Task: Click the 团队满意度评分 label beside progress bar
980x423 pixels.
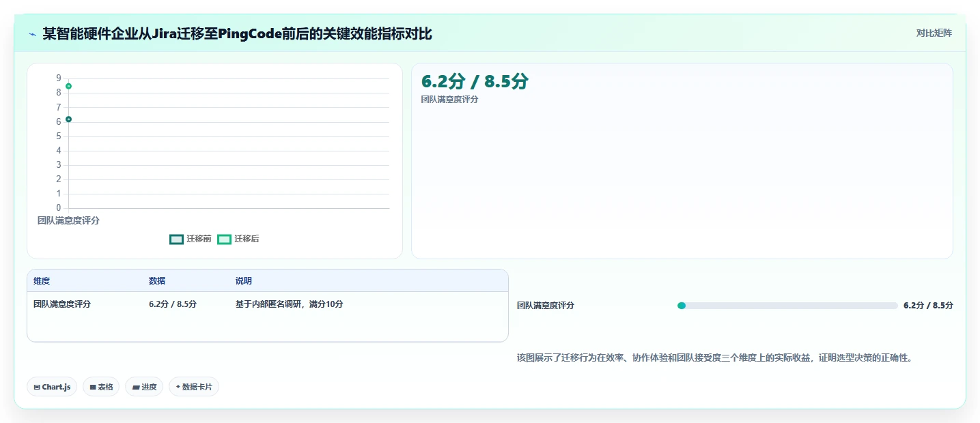Action: 546,306
